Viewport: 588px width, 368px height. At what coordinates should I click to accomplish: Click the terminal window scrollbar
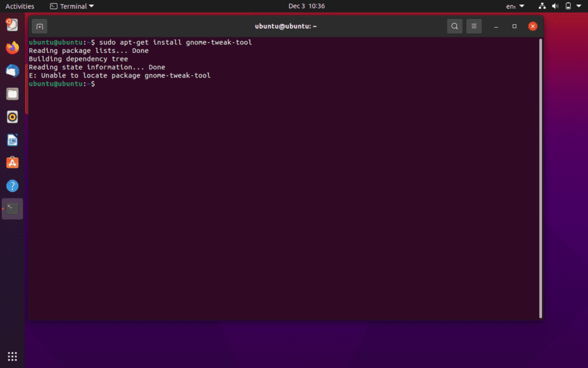tap(540, 172)
